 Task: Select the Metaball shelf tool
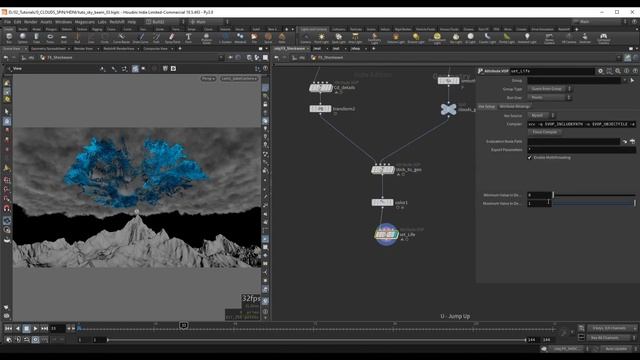click(240, 38)
